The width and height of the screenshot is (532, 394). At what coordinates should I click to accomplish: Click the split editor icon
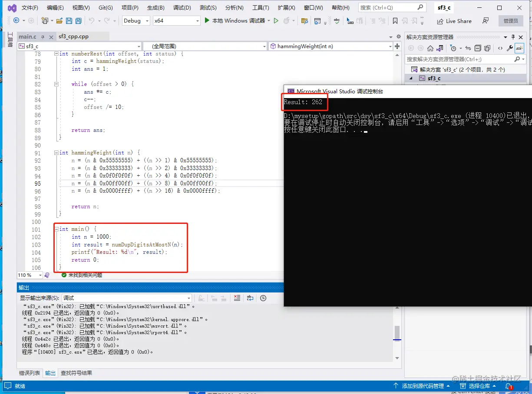pos(397,46)
